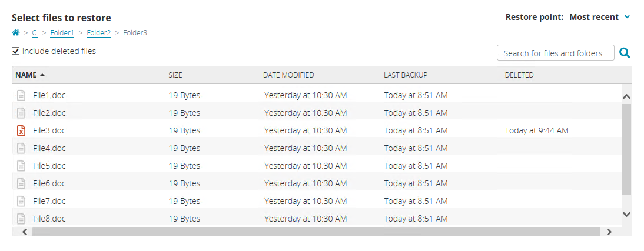The width and height of the screenshot is (644, 251).
Task: Sort by the Name column header
Action: [26, 75]
